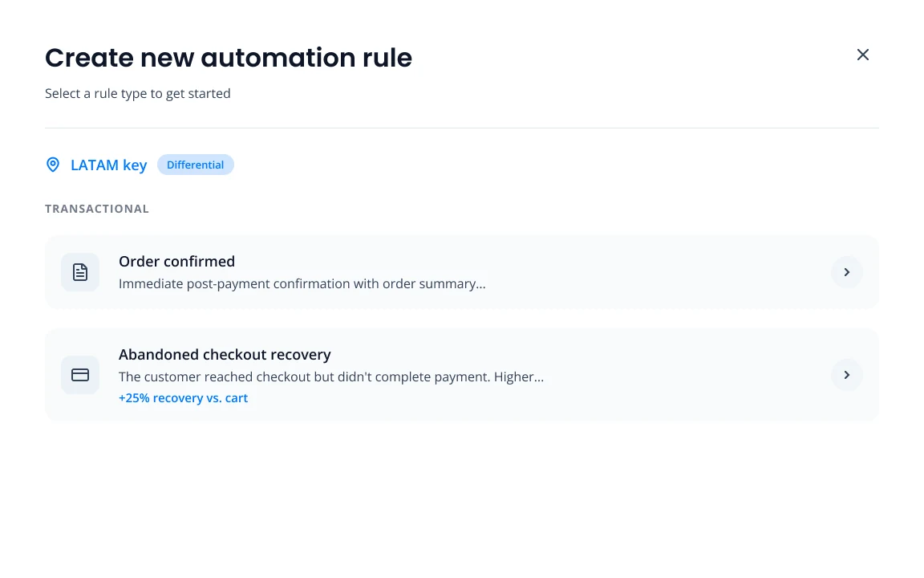This screenshot has width=924, height=578.
Task: Choose the Order confirmed rule title
Action: point(176,261)
